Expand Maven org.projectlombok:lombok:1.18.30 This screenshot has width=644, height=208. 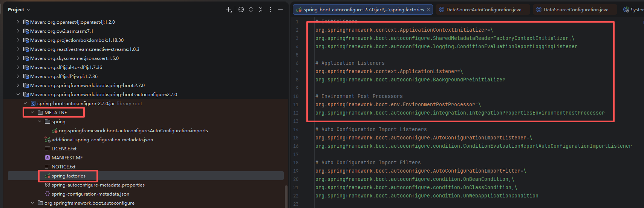tap(18, 40)
